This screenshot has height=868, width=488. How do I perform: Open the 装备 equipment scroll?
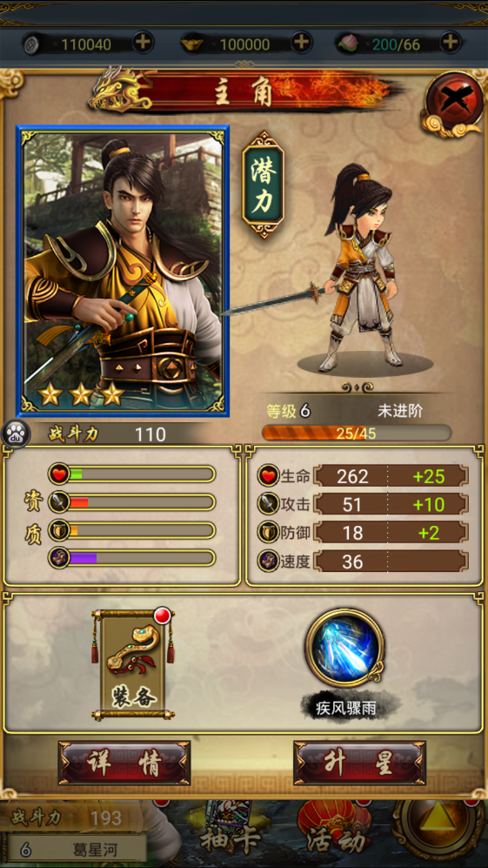click(x=133, y=664)
